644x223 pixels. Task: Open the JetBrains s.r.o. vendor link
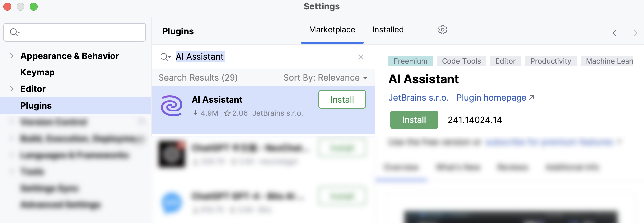click(x=418, y=97)
